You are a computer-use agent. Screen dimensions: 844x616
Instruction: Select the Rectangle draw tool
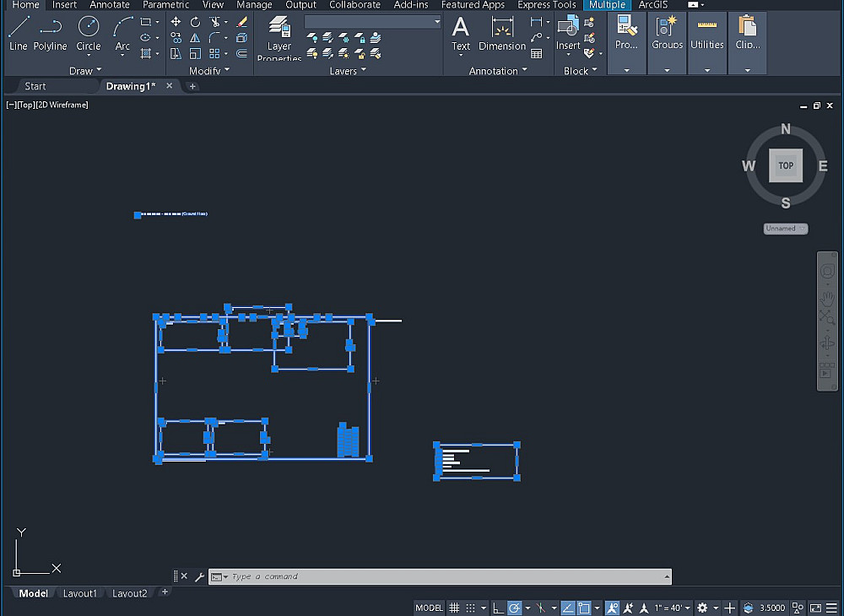[146, 22]
